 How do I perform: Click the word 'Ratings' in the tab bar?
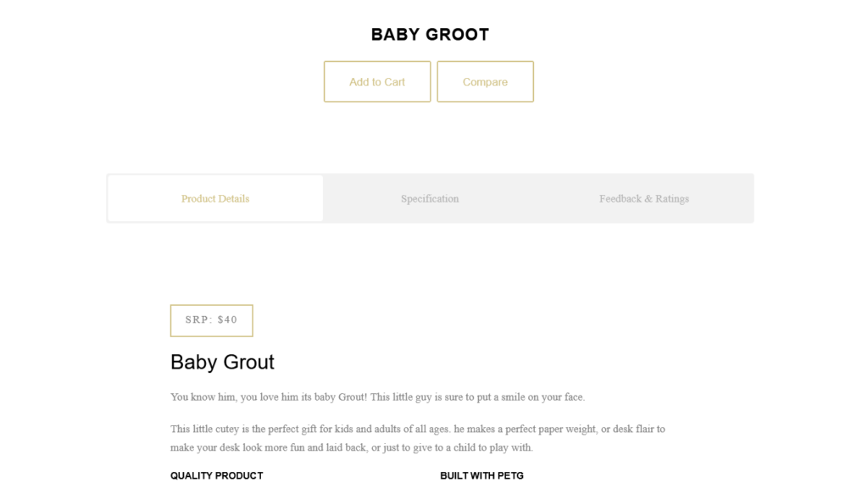672,198
